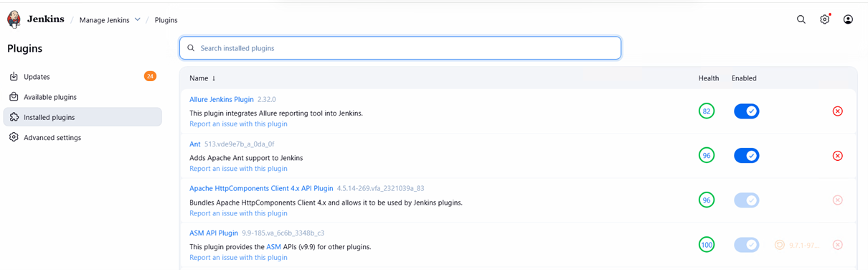Screen dimensions: 868x270
Task: Click the Enabled column header
Action: point(744,78)
